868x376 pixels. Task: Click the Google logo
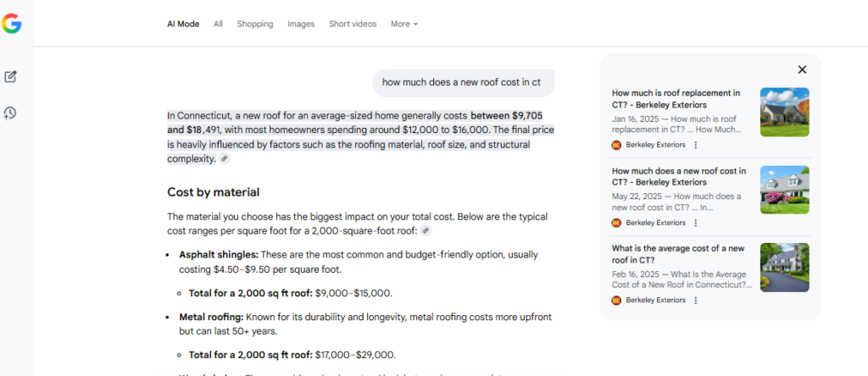[11, 25]
